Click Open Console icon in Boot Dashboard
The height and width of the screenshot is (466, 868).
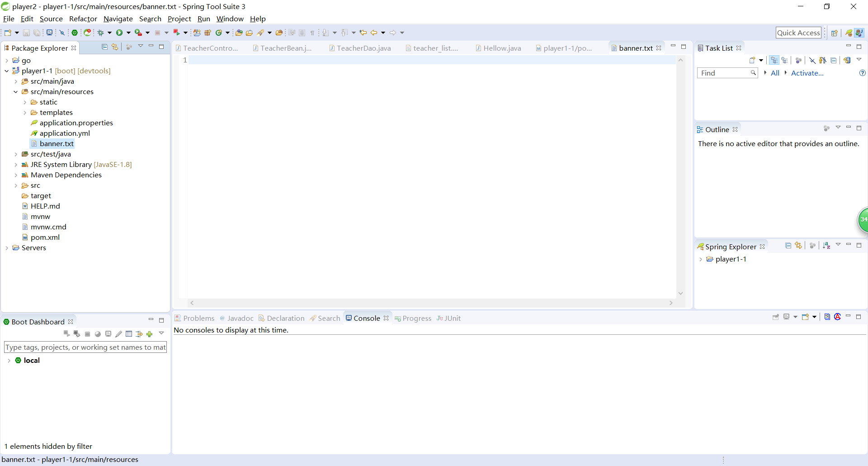[x=108, y=334]
